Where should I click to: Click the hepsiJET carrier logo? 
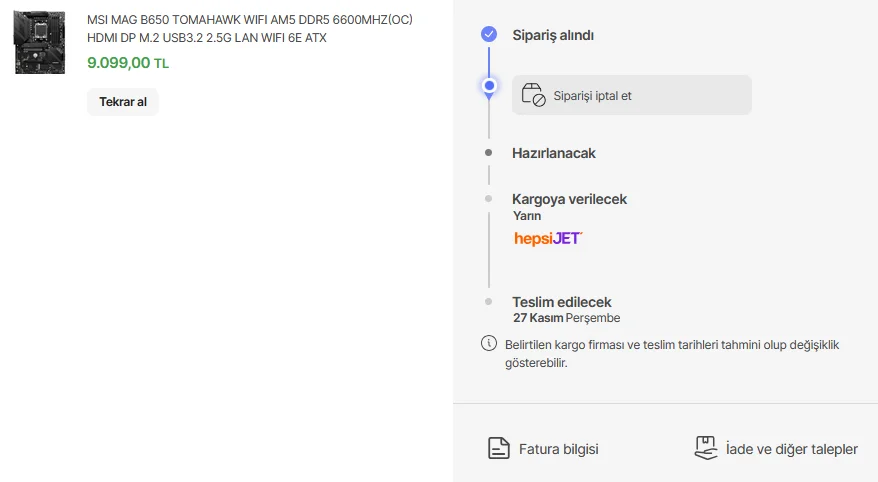(x=548, y=238)
